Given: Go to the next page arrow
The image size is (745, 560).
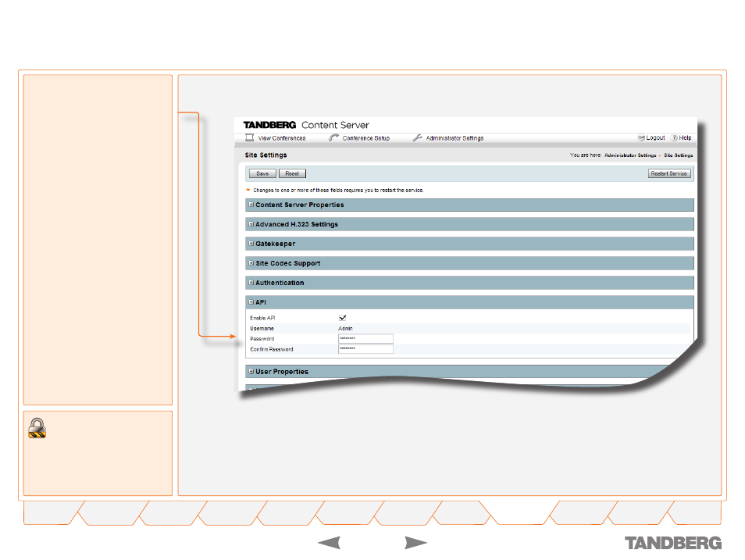Looking at the screenshot, I should click(x=415, y=542).
